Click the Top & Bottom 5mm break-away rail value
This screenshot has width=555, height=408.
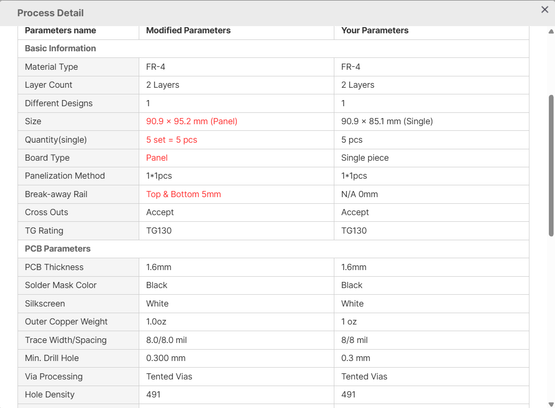[x=183, y=194]
